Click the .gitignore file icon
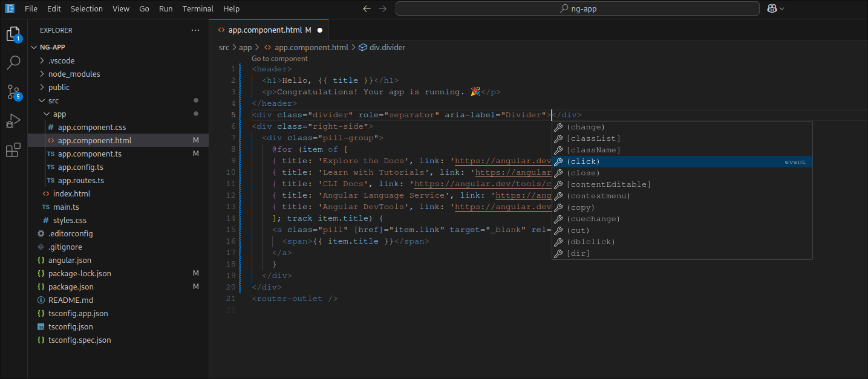 point(41,247)
